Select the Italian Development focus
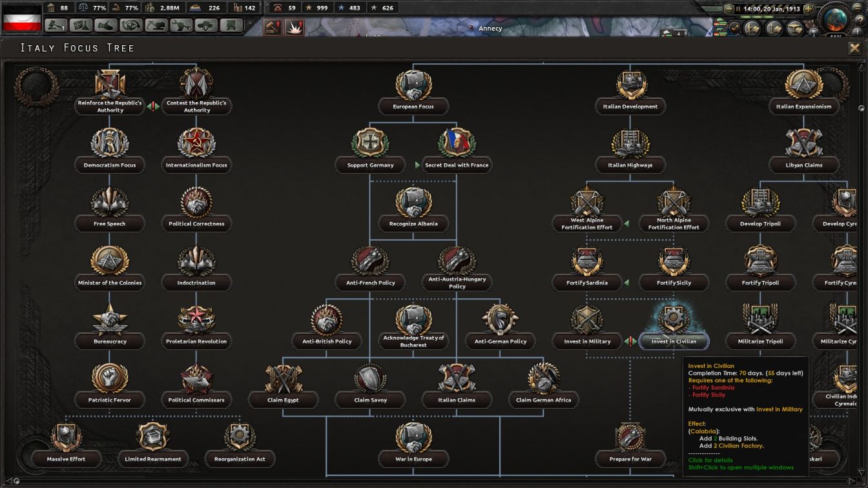This screenshot has width=868, height=488. point(630,92)
